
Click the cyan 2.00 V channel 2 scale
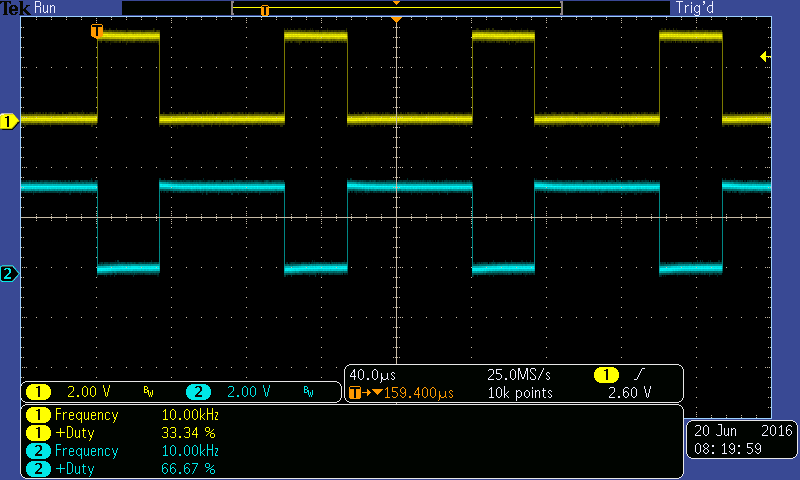[248, 392]
